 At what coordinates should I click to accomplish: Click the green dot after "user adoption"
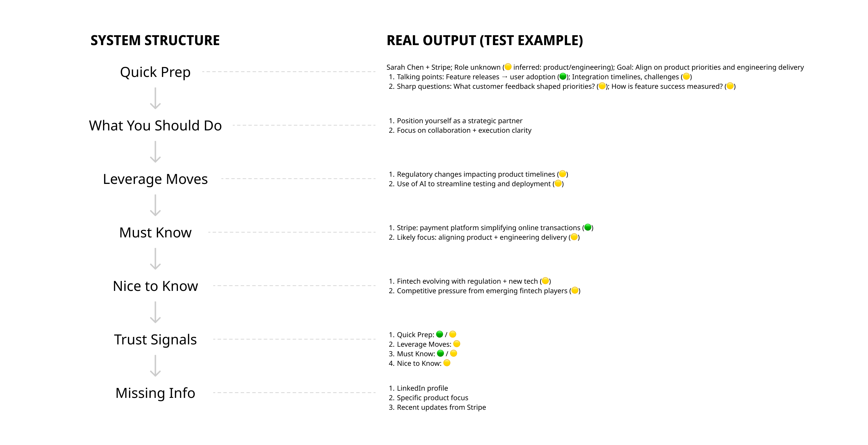(562, 76)
